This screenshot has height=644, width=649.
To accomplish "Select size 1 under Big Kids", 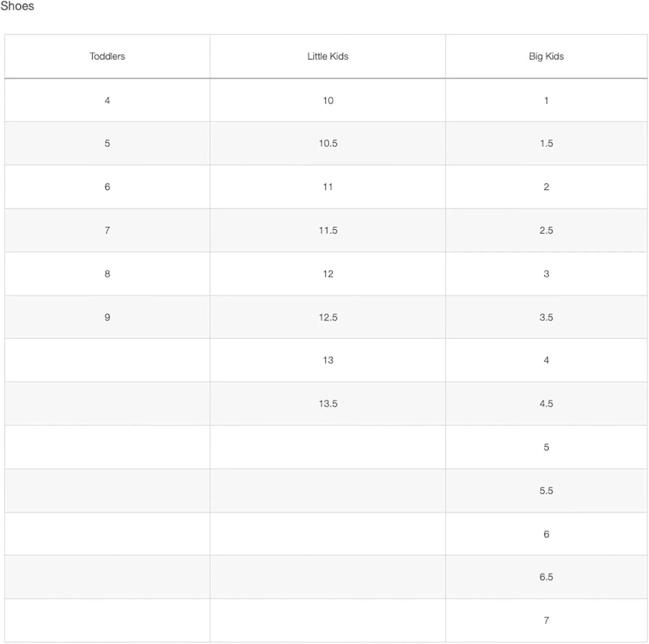I will [546, 100].
